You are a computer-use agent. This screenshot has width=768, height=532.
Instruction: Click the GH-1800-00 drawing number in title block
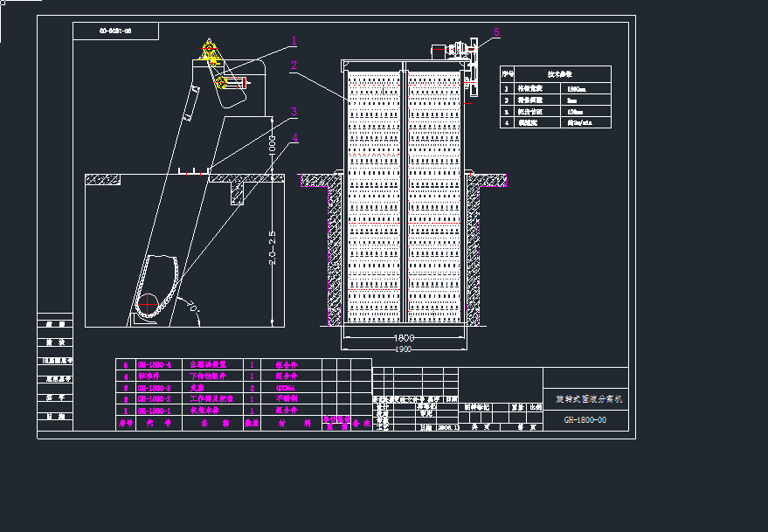(x=585, y=420)
